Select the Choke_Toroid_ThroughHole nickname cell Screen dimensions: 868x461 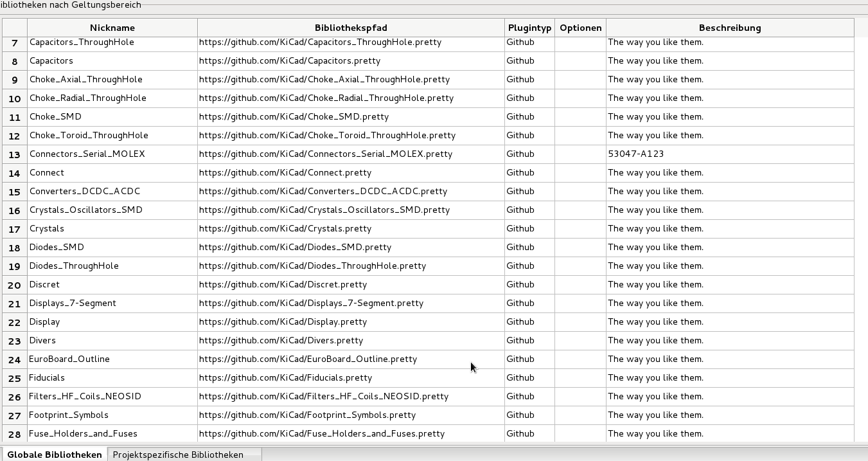(x=112, y=136)
